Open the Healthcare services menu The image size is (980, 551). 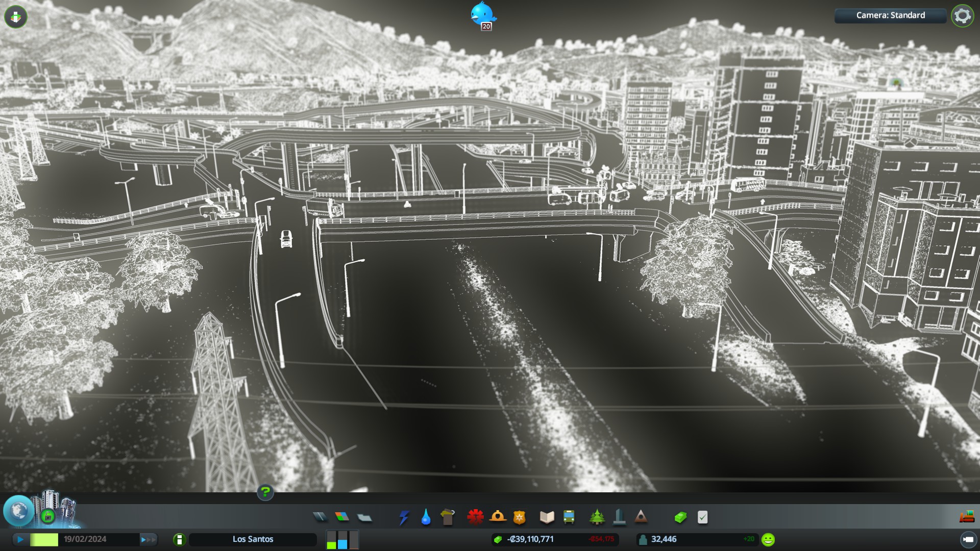coord(475,517)
